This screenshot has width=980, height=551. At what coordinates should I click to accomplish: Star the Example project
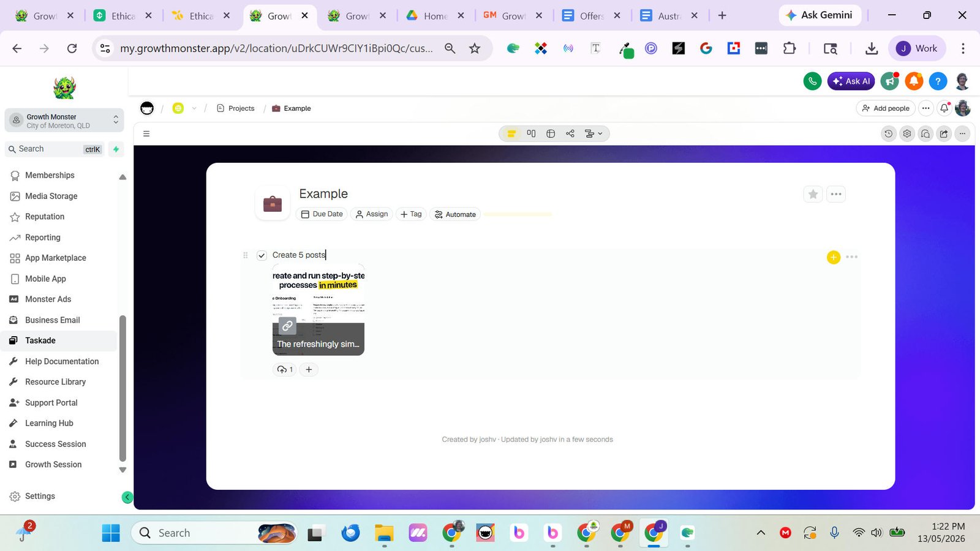(813, 194)
